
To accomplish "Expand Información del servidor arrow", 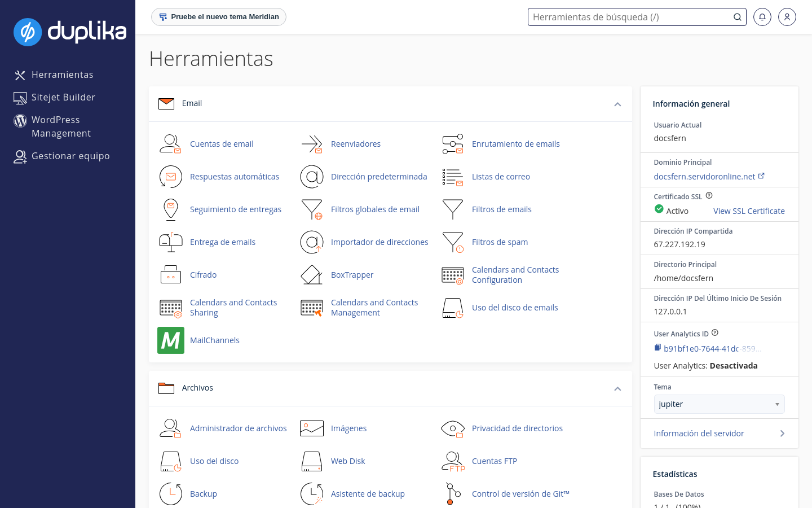I will [x=782, y=433].
